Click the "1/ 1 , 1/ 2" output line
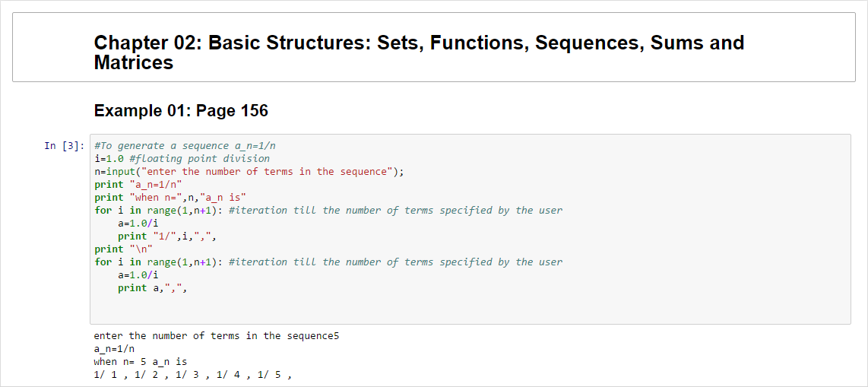868x387 pixels. [192, 375]
